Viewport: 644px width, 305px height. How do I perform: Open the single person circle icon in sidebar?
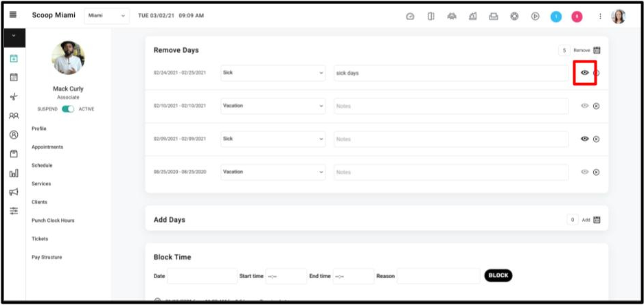14,135
